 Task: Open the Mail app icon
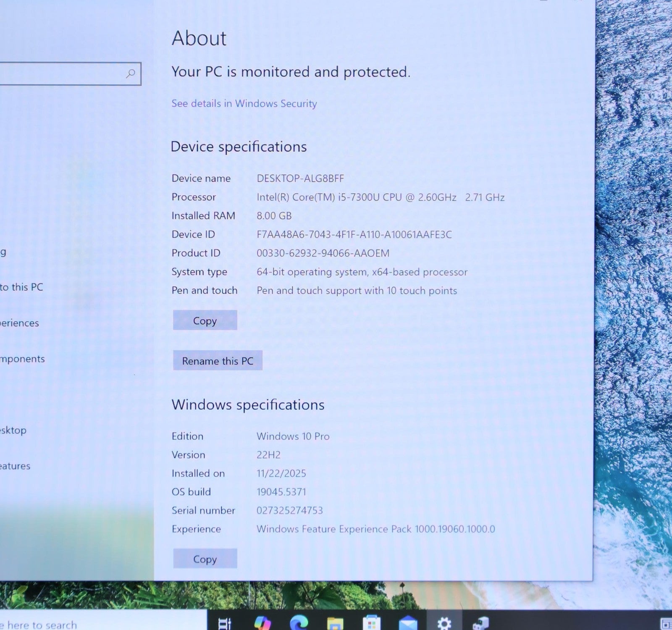coord(408,623)
